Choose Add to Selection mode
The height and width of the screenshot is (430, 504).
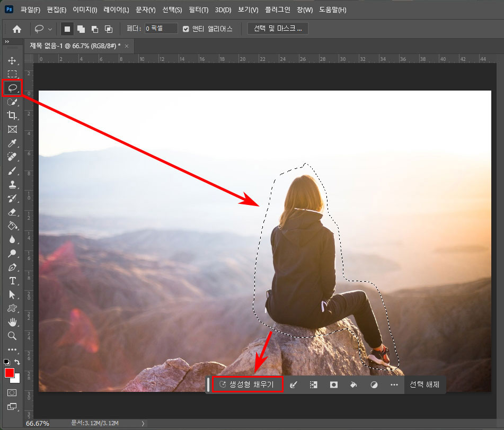[81, 29]
